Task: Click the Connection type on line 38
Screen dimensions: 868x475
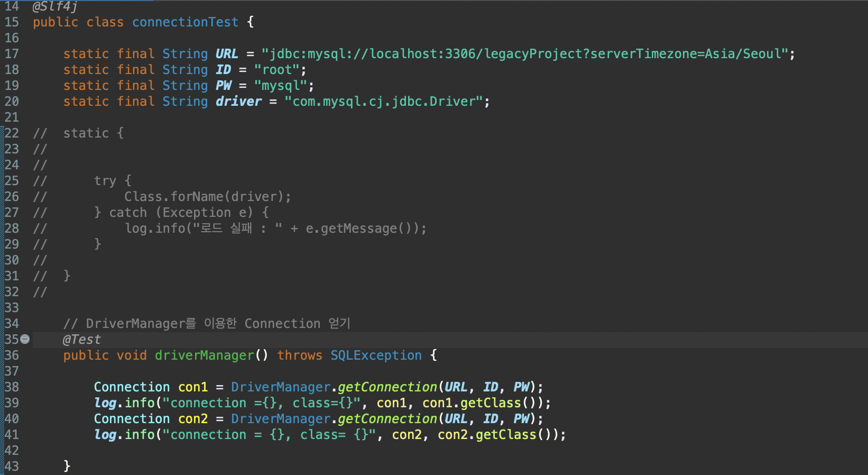Action: coord(132,387)
